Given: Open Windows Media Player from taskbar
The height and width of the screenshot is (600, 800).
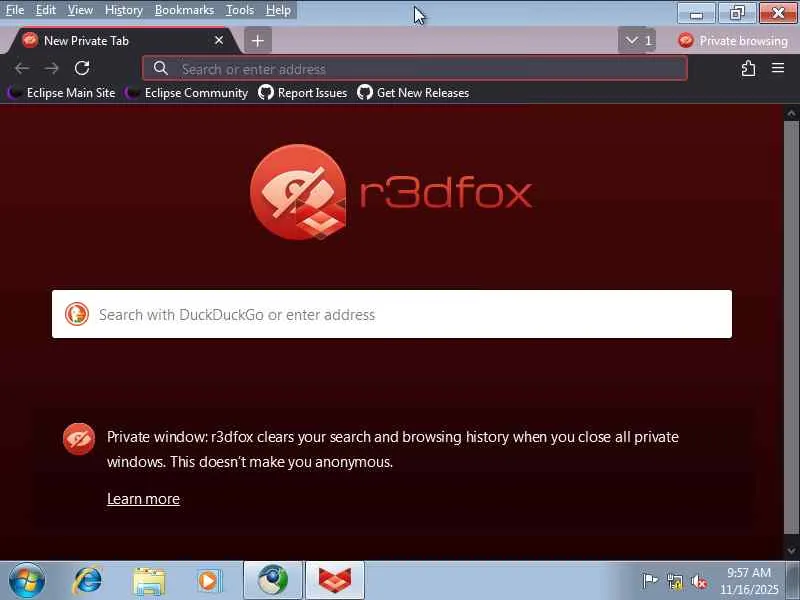Looking at the screenshot, I should 209,581.
